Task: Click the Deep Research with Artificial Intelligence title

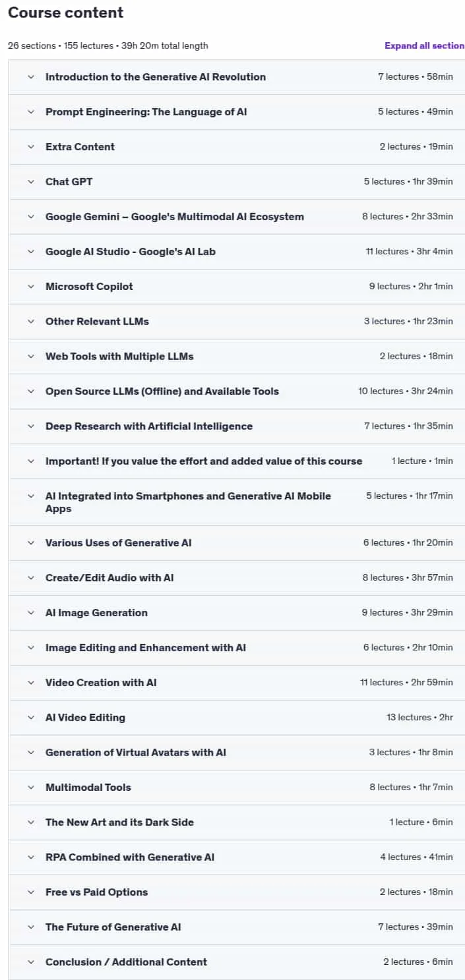Action: (x=149, y=426)
